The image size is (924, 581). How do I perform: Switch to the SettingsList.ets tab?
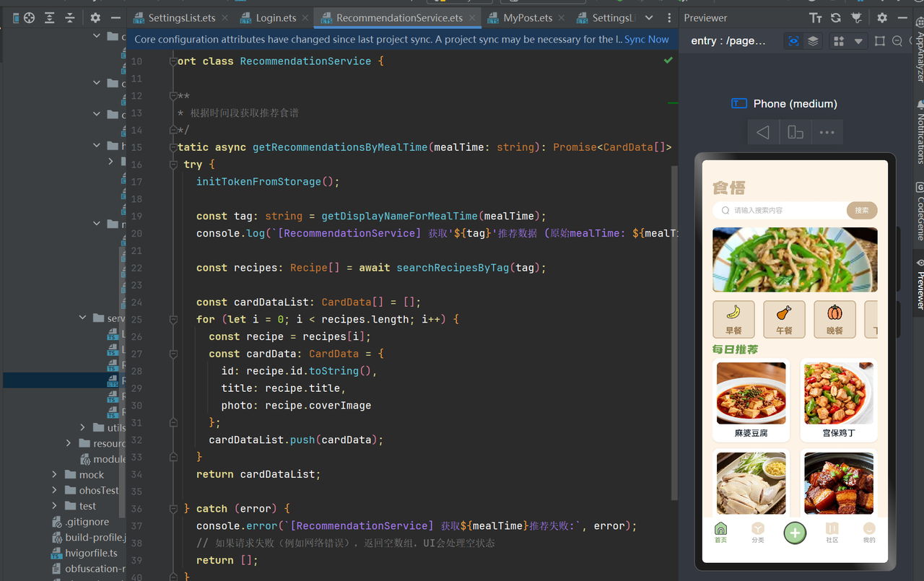181,18
